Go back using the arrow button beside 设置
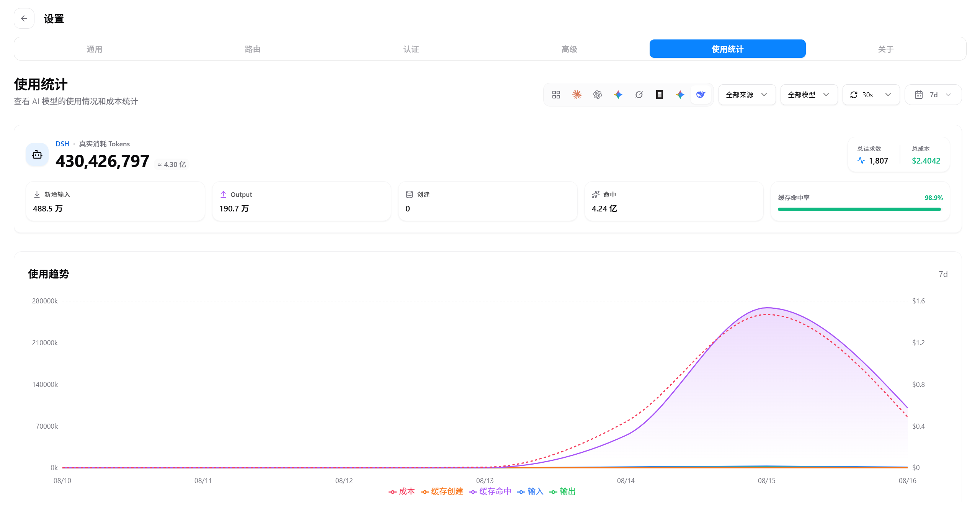This screenshot has height=511, width=980. click(x=24, y=18)
